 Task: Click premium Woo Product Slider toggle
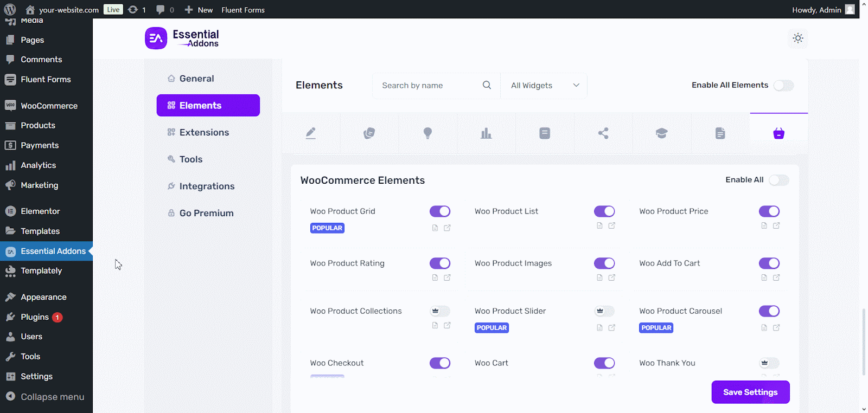pos(604,311)
